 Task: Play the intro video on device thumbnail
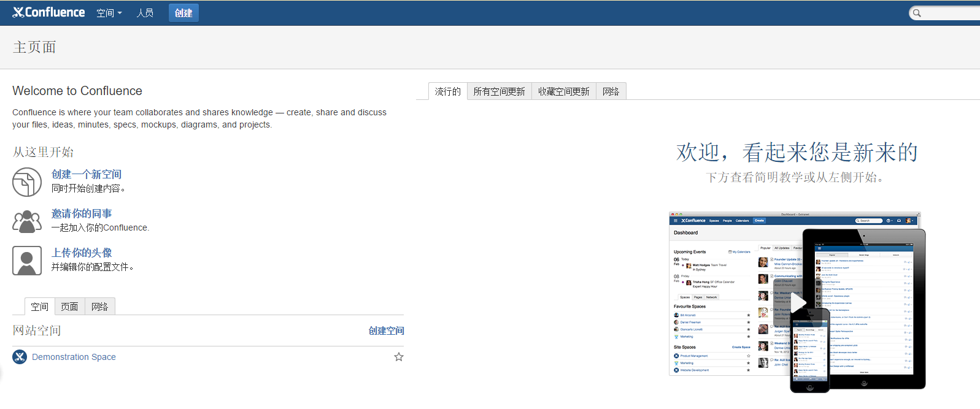(797, 302)
